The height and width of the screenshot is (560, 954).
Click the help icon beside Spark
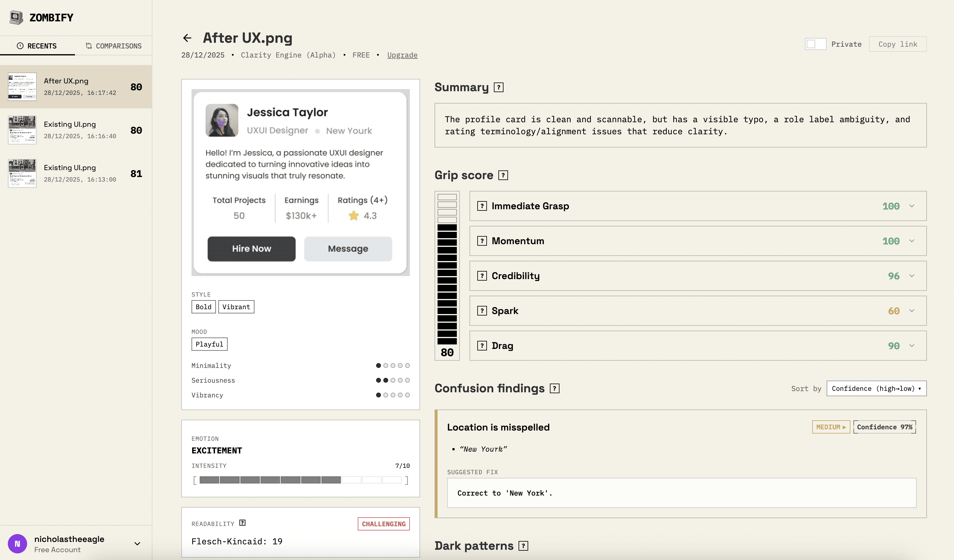tap(482, 311)
